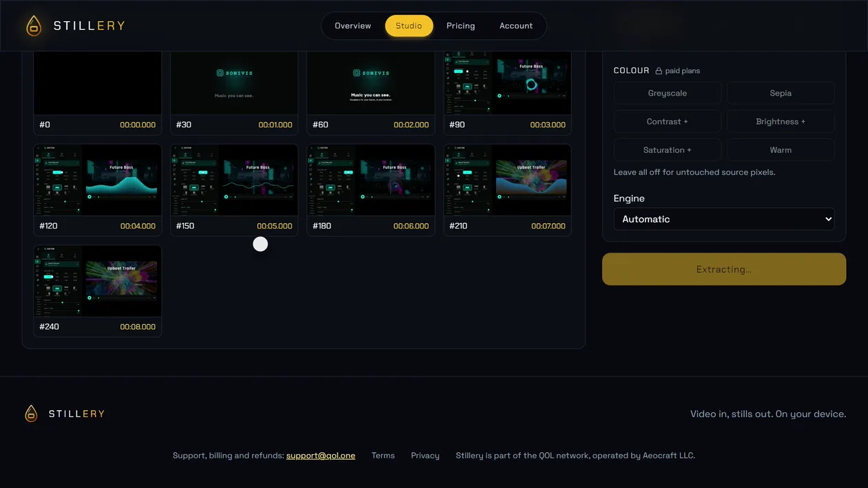Email support@qol.one link
Image resolution: width=868 pixels, height=488 pixels.
tap(321, 456)
